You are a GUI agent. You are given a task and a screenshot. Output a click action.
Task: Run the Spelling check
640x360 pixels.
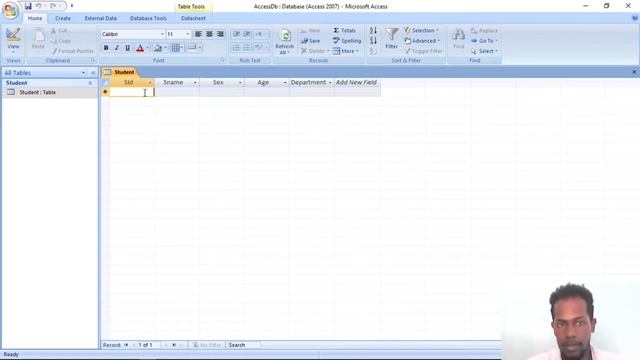347,41
